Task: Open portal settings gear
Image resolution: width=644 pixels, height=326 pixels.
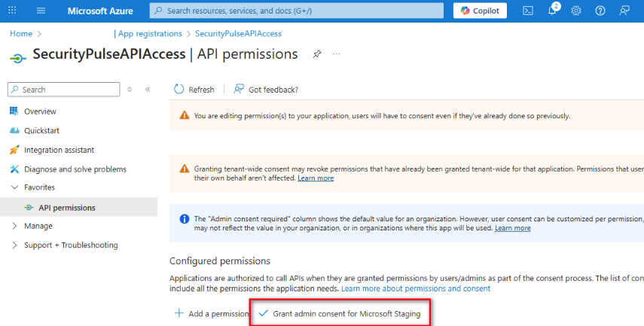Action: pyautogui.click(x=576, y=11)
